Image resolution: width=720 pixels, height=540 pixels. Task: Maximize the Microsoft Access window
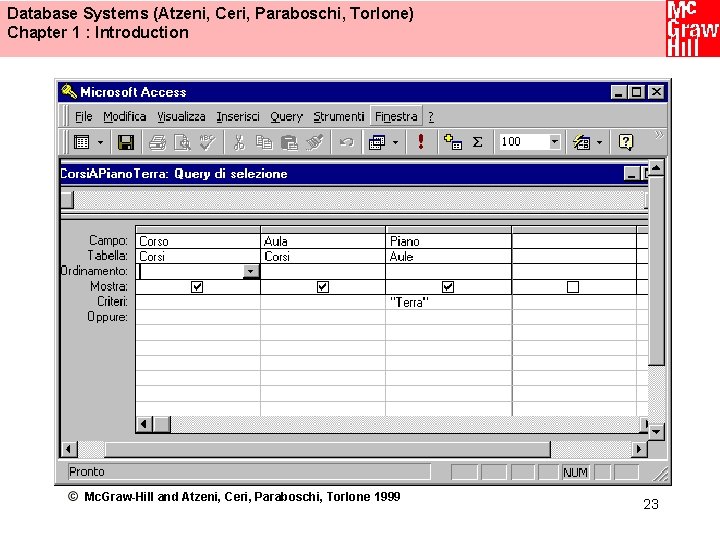(x=636, y=92)
